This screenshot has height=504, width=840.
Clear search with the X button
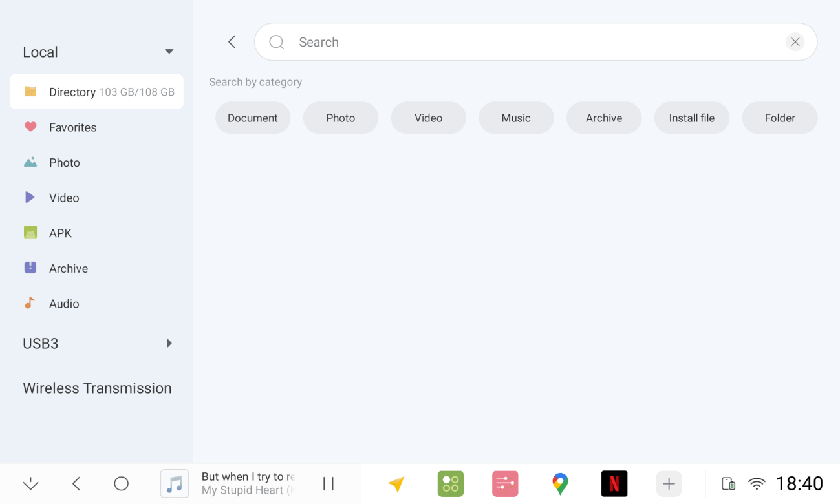(x=795, y=42)
